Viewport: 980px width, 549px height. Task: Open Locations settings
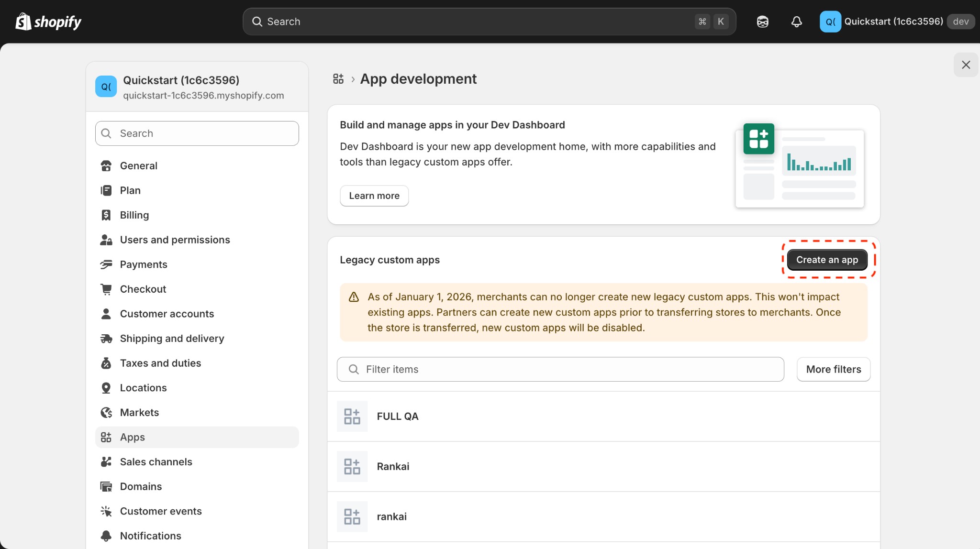coord(143,387)
